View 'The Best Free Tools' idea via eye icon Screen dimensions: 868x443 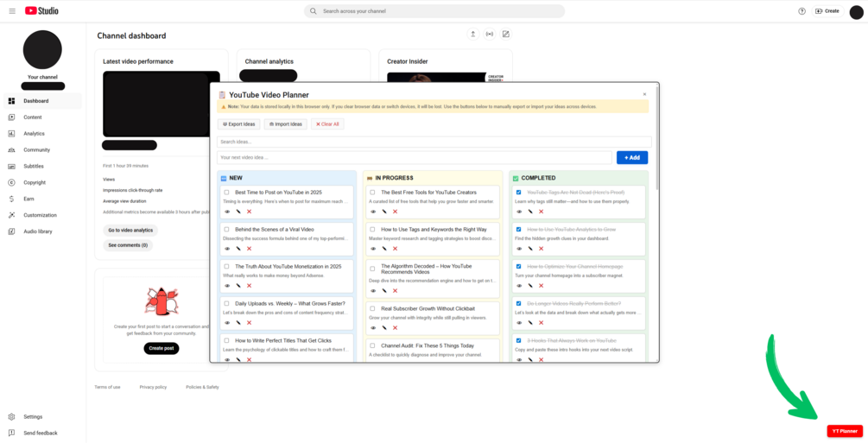point(373,212)
